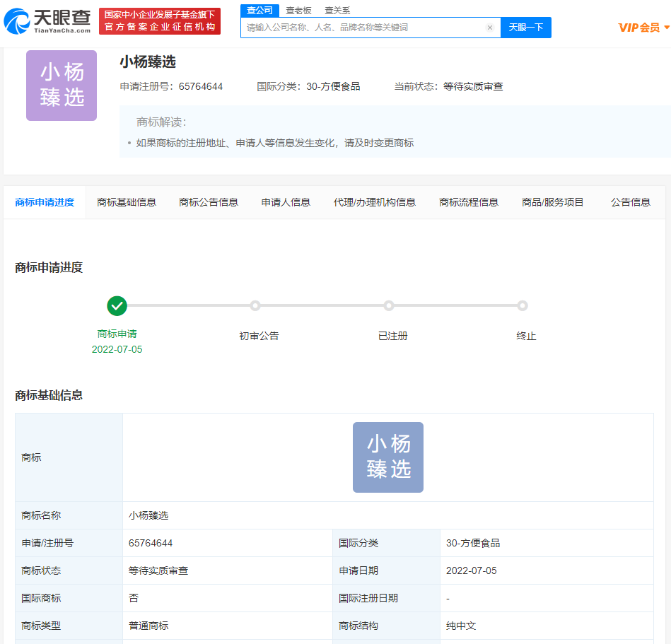Image resolution: width=671 pixels, height=644 pixels.
Task: Switch to 商标流程信息 tab
Action: click(469, 202)
